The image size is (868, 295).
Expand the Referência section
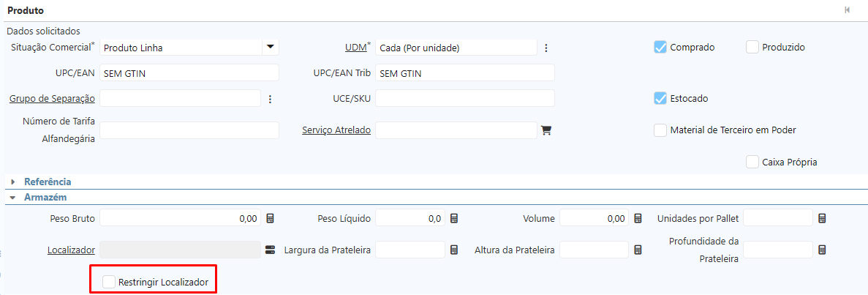[13, 182]
